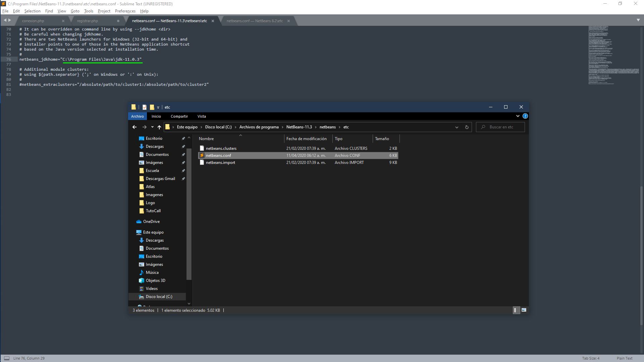Open the Atlas folder in sidebar
The height and width of the screenshot is (362, 644).
pyautogui.click(x=150, y=187)
